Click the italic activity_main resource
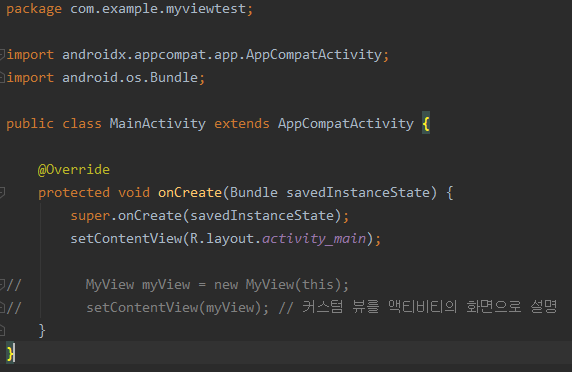Image resolution: width=572 pixels, height=372 pixels. pyautogui.click(x=314, y=239)
